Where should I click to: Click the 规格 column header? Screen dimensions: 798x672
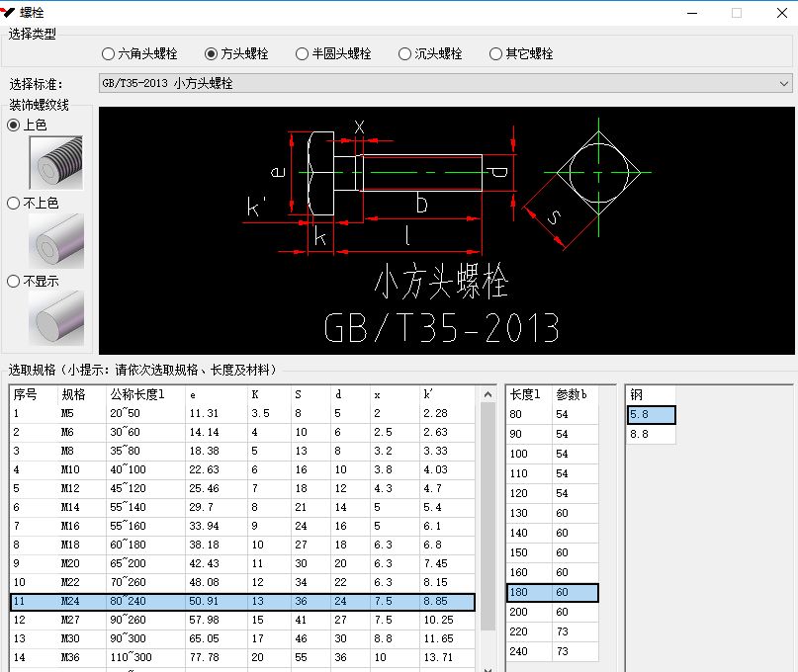82,394
